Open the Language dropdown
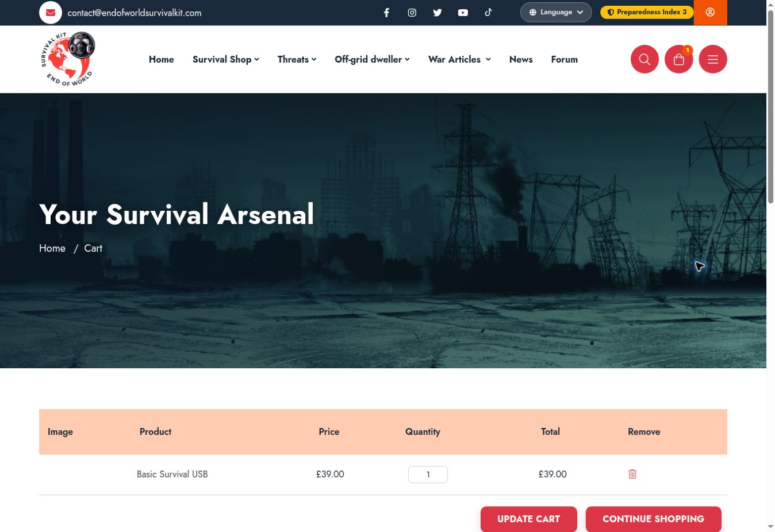The width and height of the screenshot is (775, 532). 556,12
